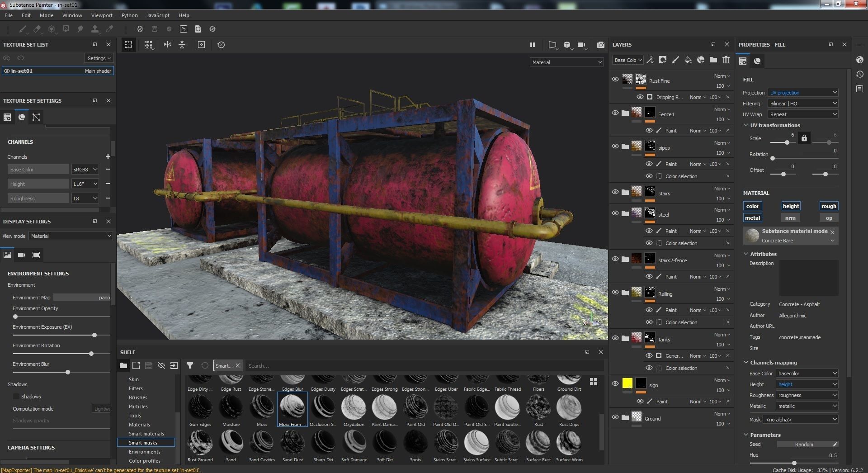Delete the selected layer using the trash icon

point(726,60)
